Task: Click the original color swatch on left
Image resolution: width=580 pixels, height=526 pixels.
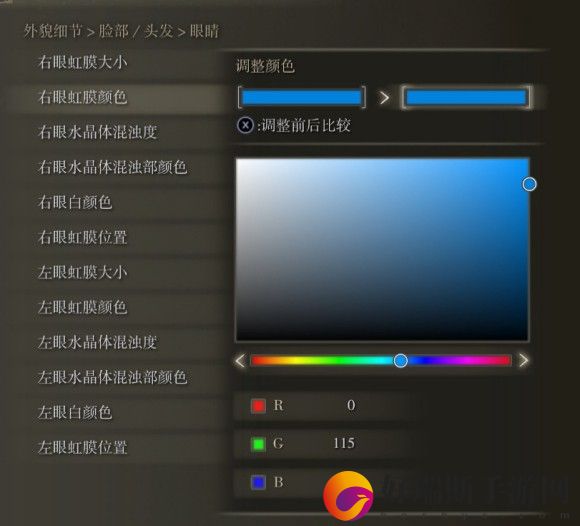Action: click(x=301, y=97)
